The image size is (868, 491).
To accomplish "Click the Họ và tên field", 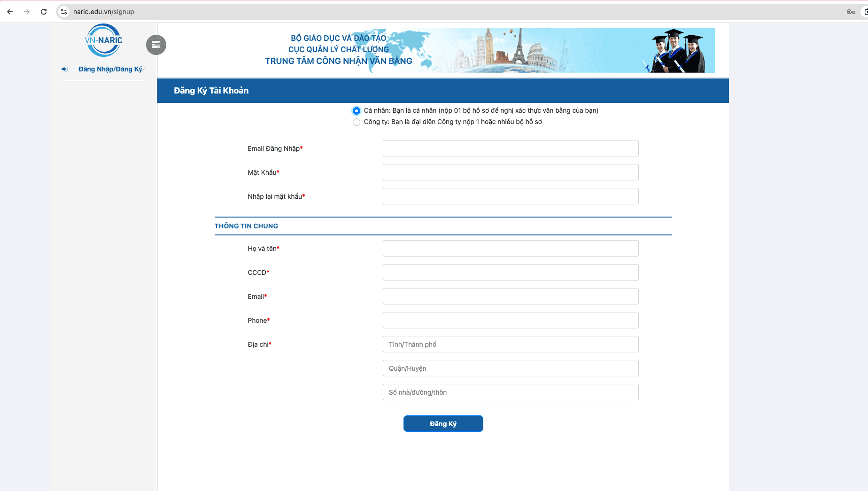I will click(x=511, y=248).
